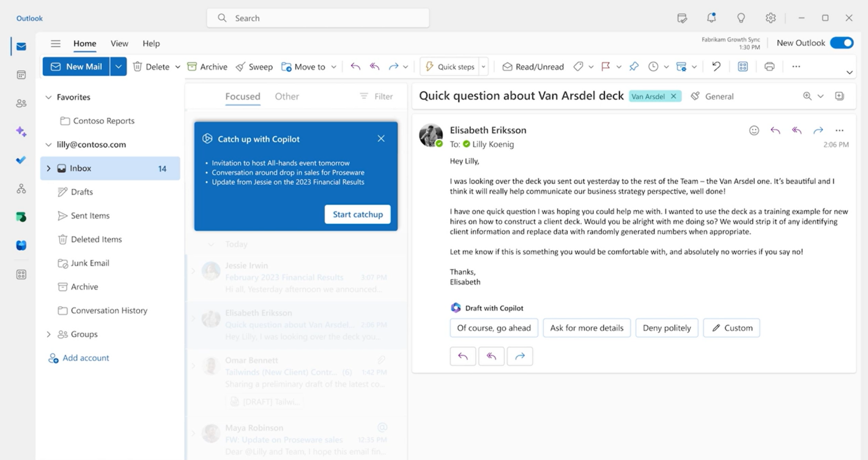Image resolution: width=868 pixels, height=460 pixels.
Task: Open the People icon in left rail
Action: pos(21,103)
